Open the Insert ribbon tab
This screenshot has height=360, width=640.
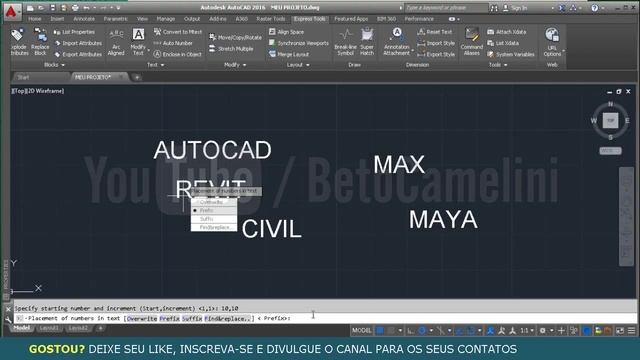pyautogui.click(x=57, y=19)
